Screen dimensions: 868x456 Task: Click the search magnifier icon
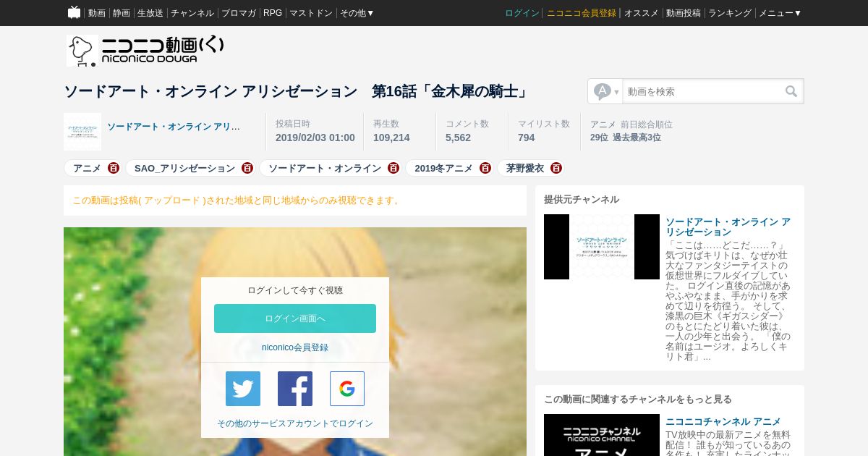[x=791, y=91]
